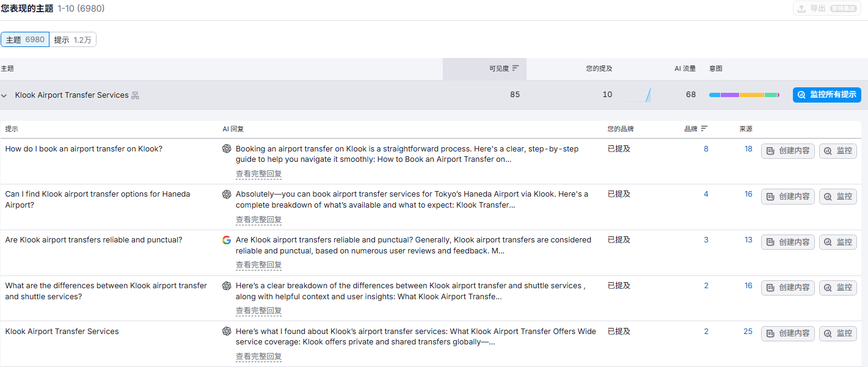
Task: Click the sort icon beside the 品牌 column header
Action: 704,129
